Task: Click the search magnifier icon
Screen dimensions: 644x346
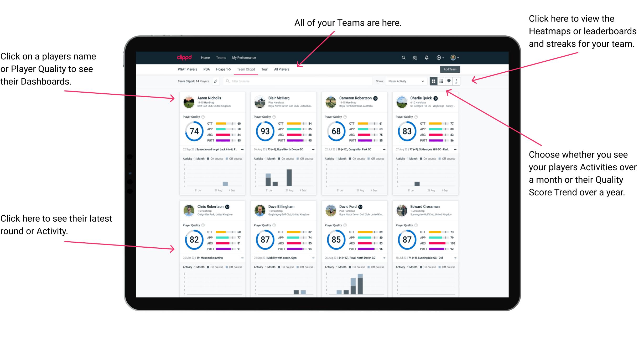Action: [x=403, y=57]
